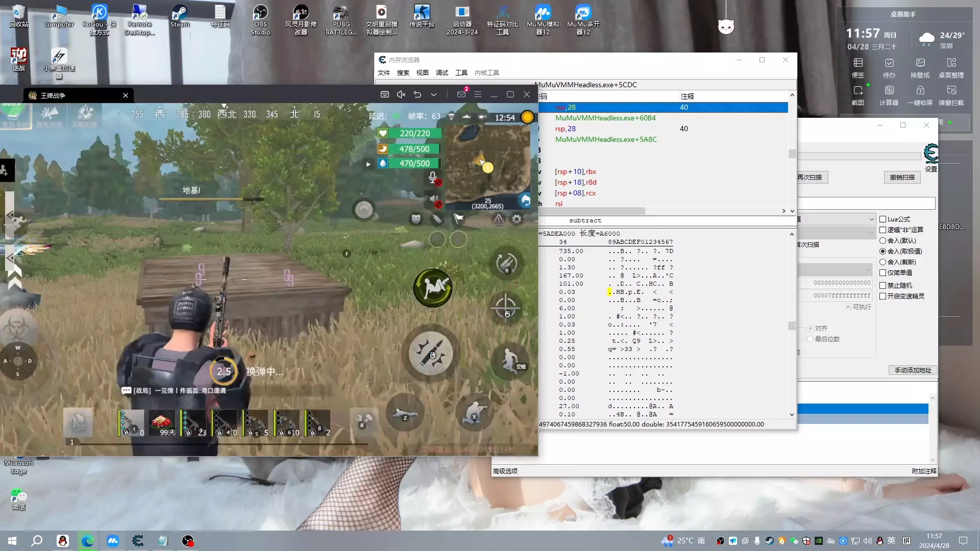Tap the in-game microphone icon
Viewport: 980px width, 551px height.
click(x=432, y=177)
